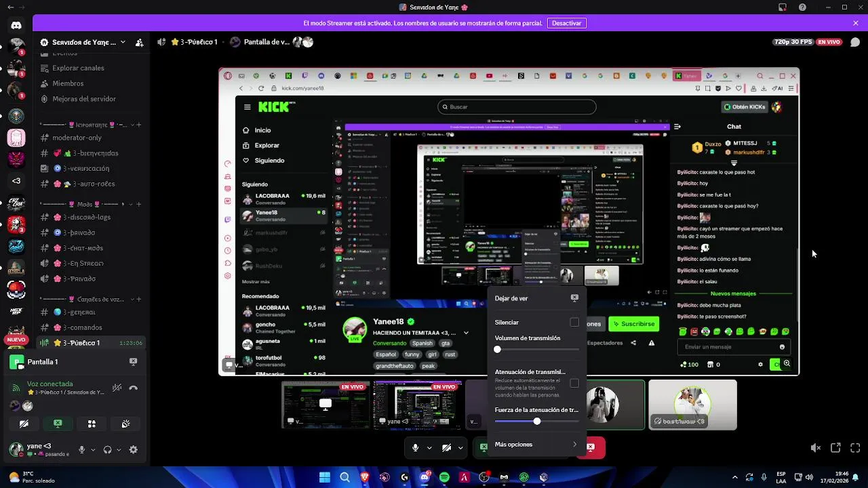Open Discord help icon in title bar
868x488 pixels.
[x=802, y=7]
